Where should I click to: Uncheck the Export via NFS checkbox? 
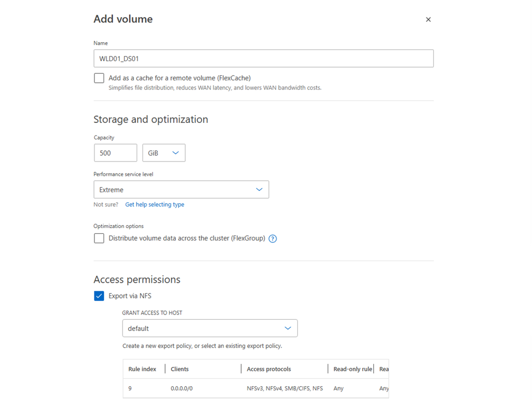click(99, 296)
